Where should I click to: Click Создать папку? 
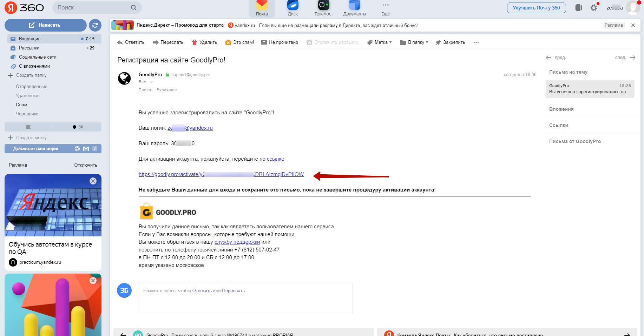pyautogui.click(x=27, y=75)
